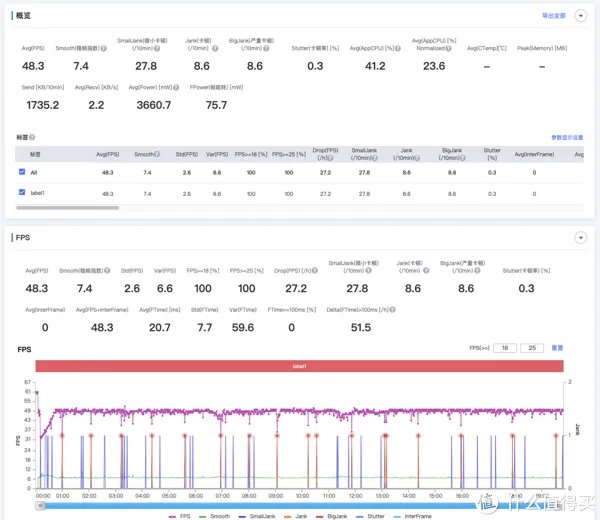Open help icon in table SmallJank column header
Viewport: 600px width, 520px height.
[x=375, y=158]
